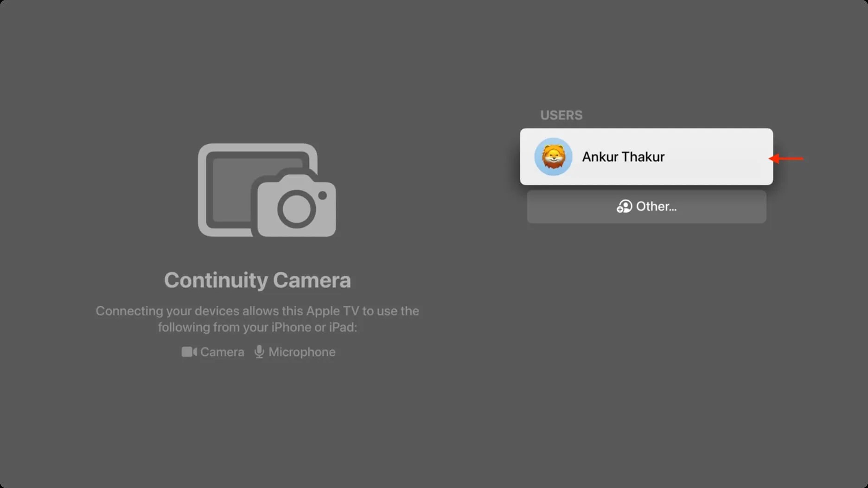Click the Camera text label
868x488 pixels.
click(222, 352)
